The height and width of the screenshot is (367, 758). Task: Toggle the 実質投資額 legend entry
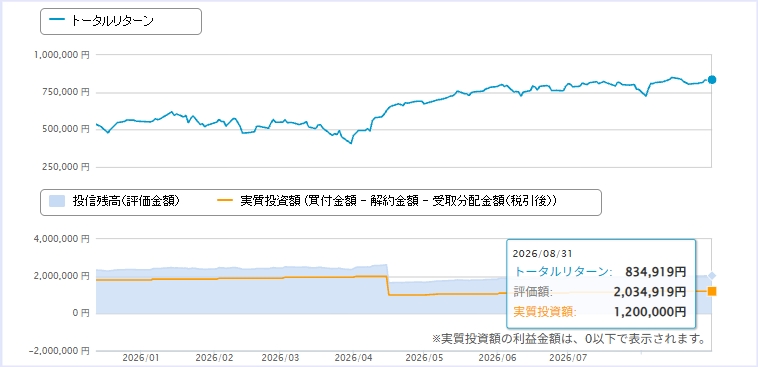[x=387, y=201]
